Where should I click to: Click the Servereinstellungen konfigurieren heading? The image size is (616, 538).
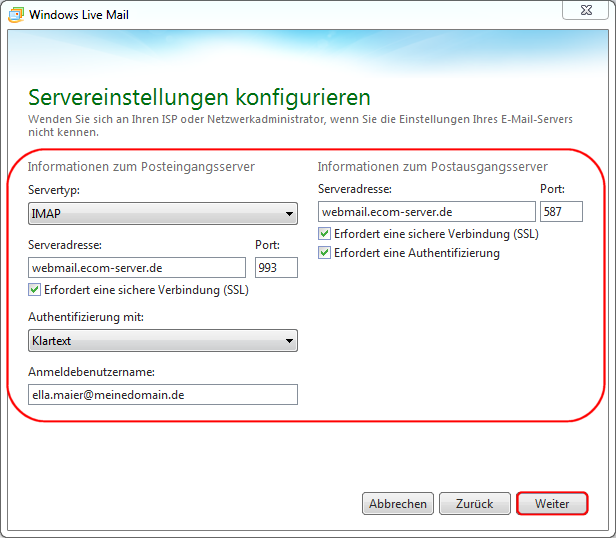click(199, 98)
